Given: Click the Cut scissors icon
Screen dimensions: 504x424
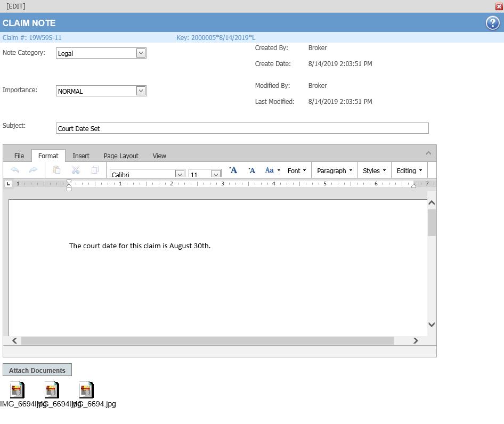Looking at the screenshot, I should pyautogui.click(x=76, y=170).
